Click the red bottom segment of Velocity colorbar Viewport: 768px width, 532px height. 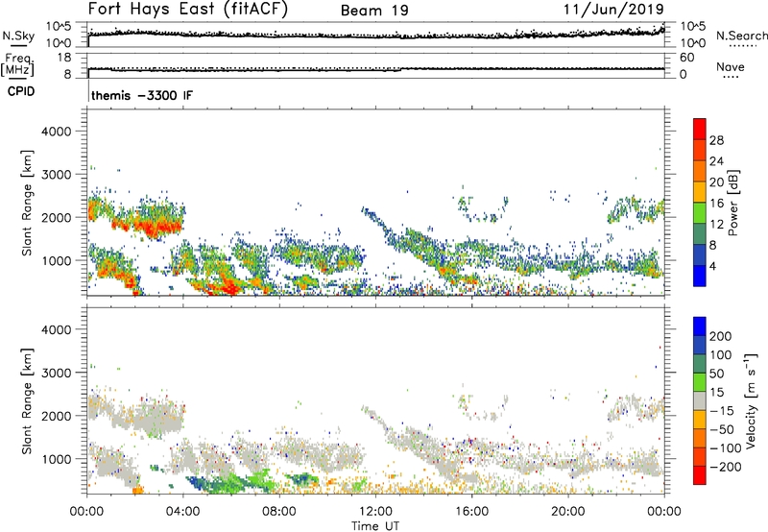(700, 475)
